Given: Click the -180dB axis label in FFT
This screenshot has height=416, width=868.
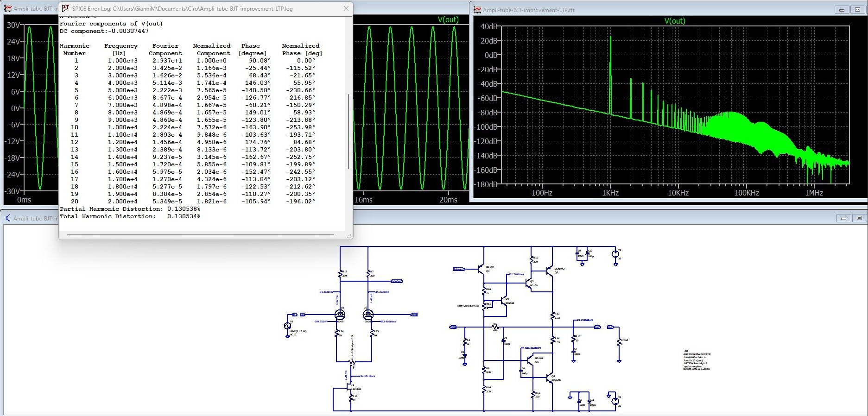Looking at the screenshot, I should click(486, 184).
